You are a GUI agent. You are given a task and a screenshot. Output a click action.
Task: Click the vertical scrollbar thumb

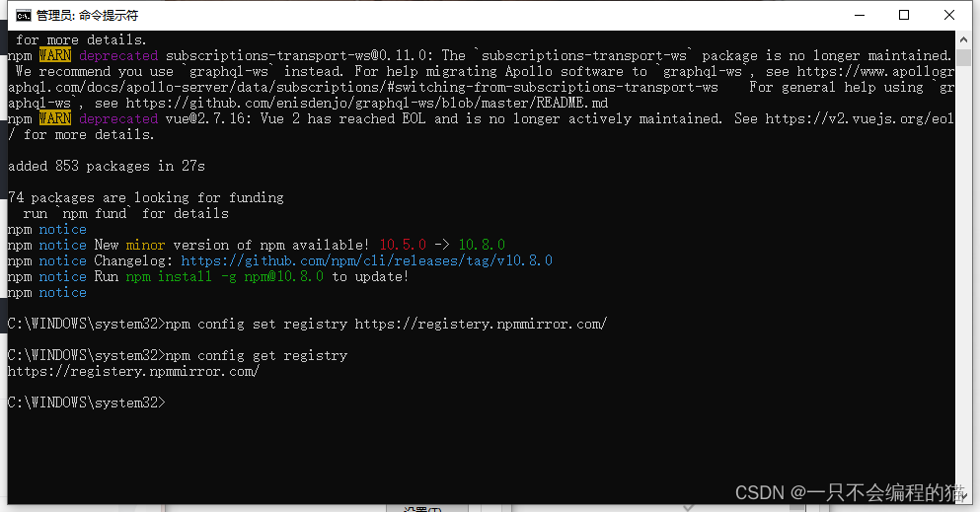pyautogui.click(x=963, y=57)
